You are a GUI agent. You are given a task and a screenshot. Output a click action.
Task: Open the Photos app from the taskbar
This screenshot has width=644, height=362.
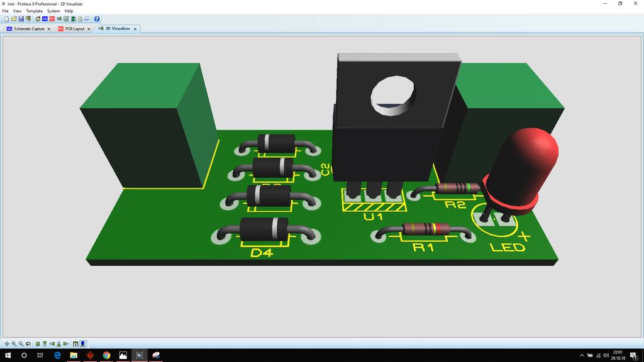[x=123, y=355]
